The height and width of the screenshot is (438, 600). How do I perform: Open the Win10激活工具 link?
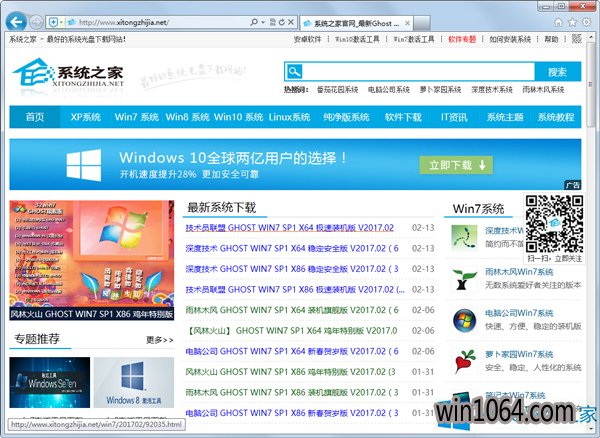click(357, 39)
